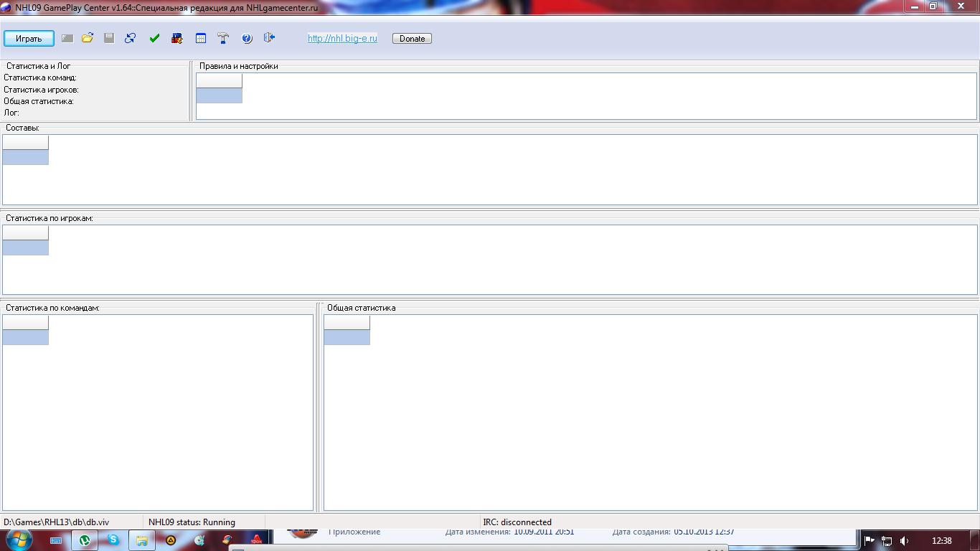Image resolution: width=980 pixels, height=551 pixels.
Task: Click the gray floppy disk save icon
Action: [x=109, y=38]
